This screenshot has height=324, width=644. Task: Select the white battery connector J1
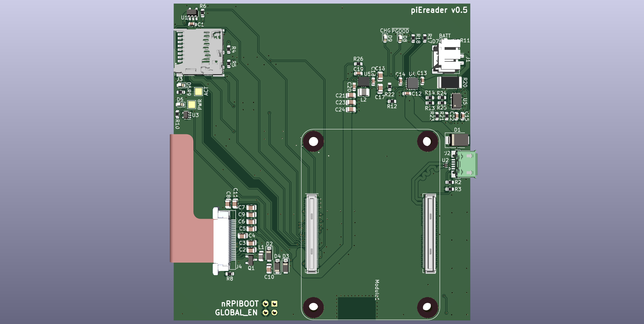point(448,56)
